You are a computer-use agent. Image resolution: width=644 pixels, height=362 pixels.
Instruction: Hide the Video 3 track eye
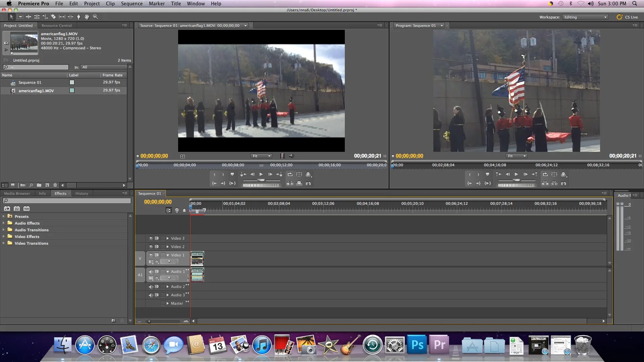pyautogui.click(x=151, y=238)
